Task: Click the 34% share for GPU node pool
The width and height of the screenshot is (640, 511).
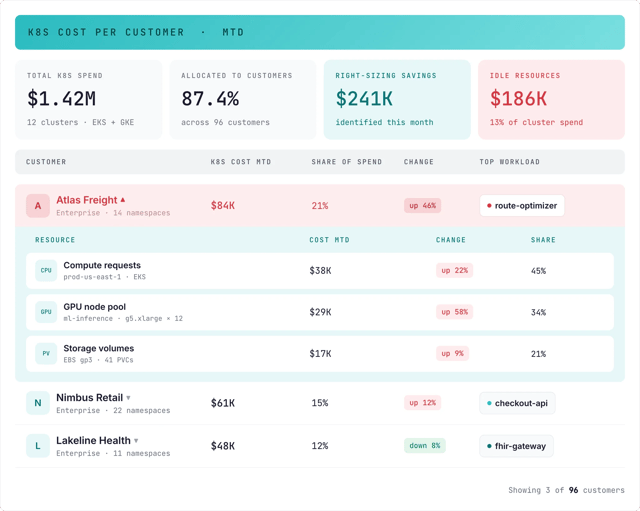Action: tap(538, 313)
